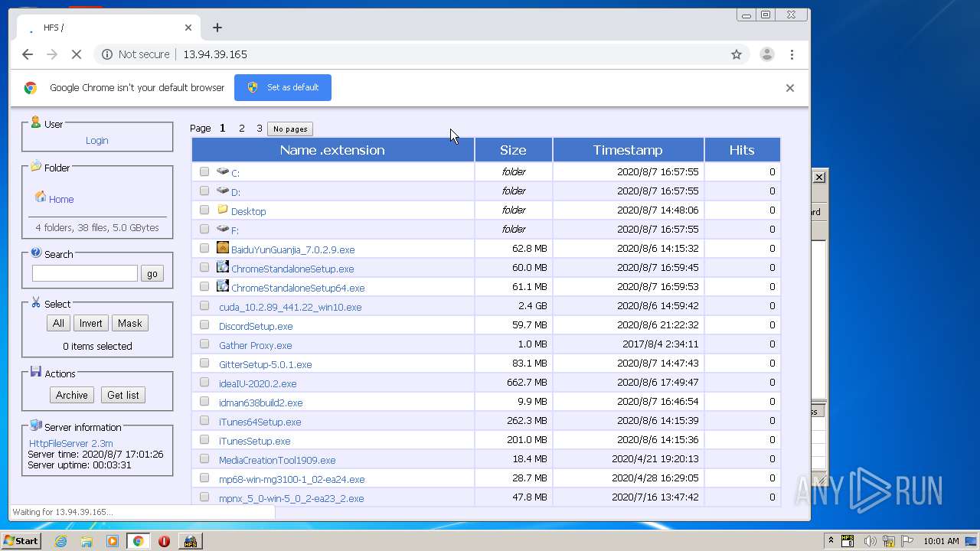The height and width of the screenshot is (551, 980).
Task: Sort by Name .extension column
Action: 332,150
